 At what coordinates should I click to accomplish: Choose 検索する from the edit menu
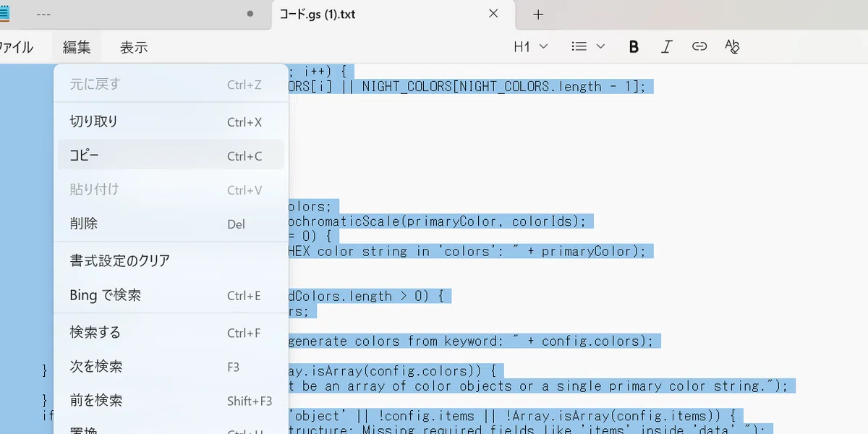point(171,333)
